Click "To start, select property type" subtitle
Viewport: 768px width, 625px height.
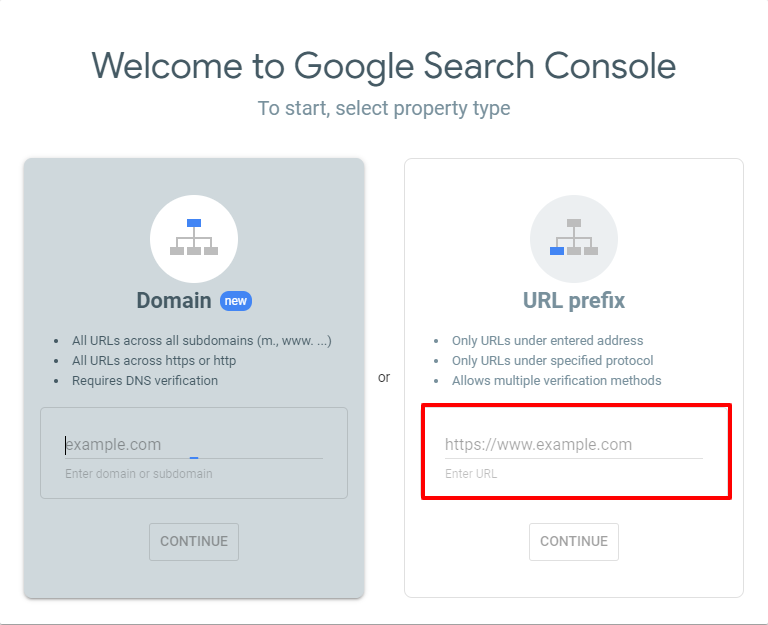[x=384, y=108]
